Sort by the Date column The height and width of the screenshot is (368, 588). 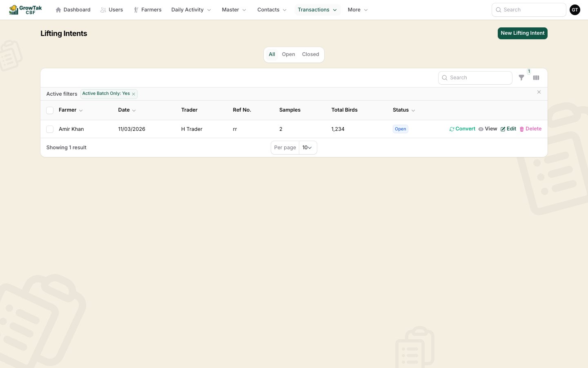tap(127, 110)
